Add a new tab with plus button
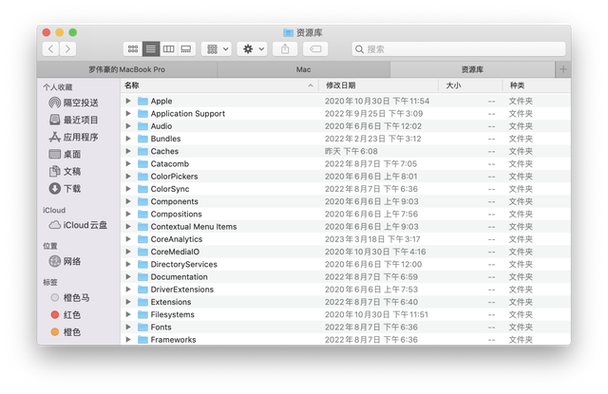 point(563,69)
